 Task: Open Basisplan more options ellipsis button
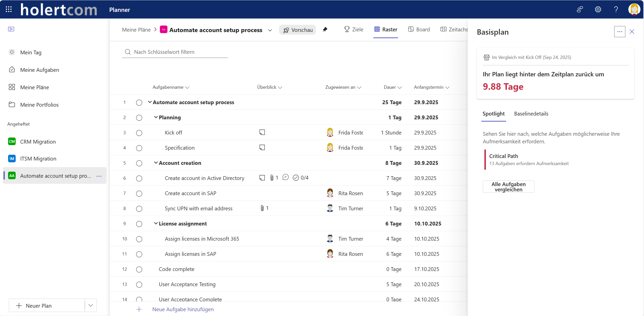tap(620, 32)
